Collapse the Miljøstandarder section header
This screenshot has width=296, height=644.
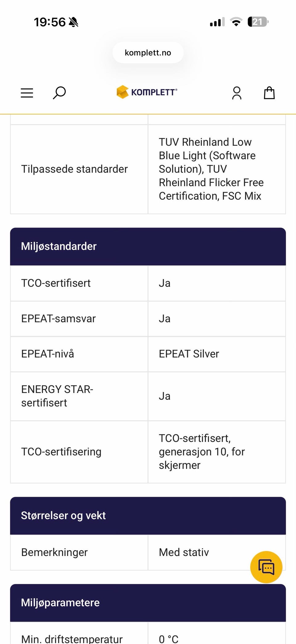coord(148,246)
